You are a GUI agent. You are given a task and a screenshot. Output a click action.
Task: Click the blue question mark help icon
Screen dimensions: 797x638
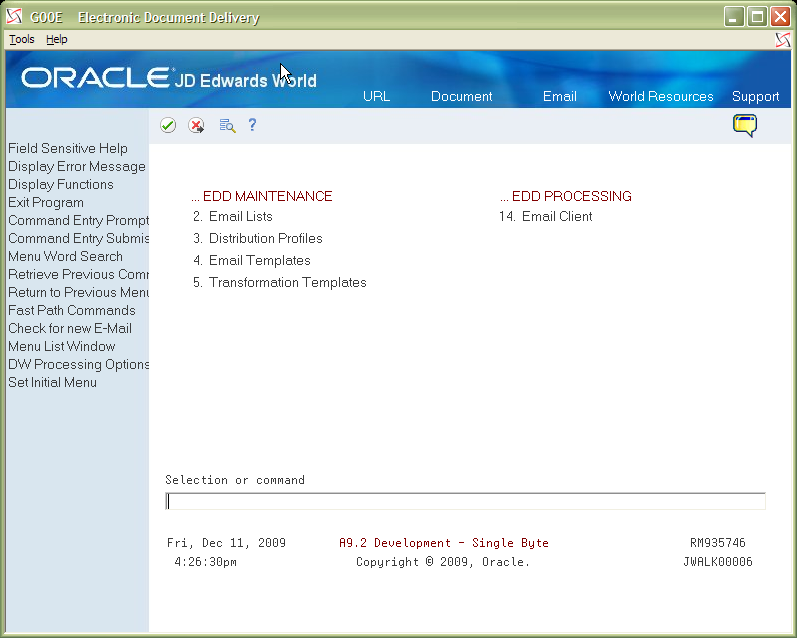(252, 125)
